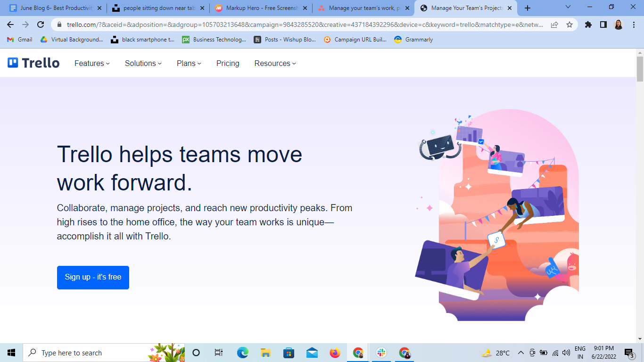Open the Chrome side panel icon
The height and width of the screenshot is (362, 644).
point(603,25)
